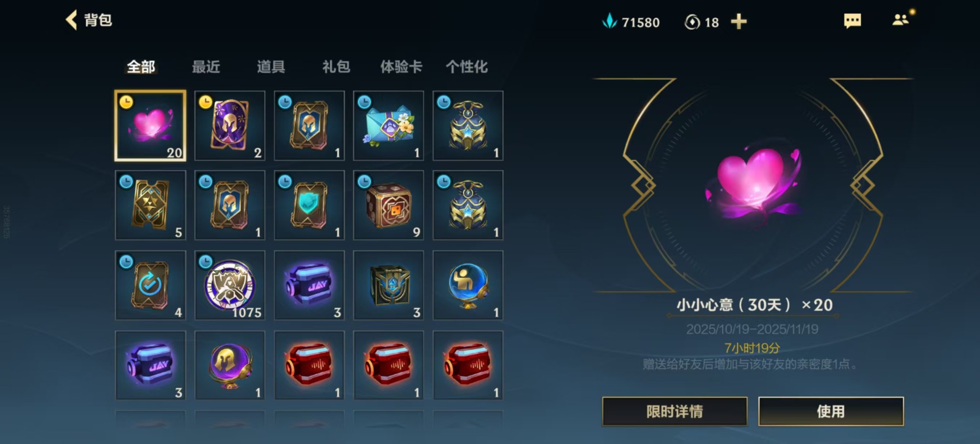This screenshot has width=980, height=444.
Task: Open the 体验卡 tab
Action: point(401,67)
